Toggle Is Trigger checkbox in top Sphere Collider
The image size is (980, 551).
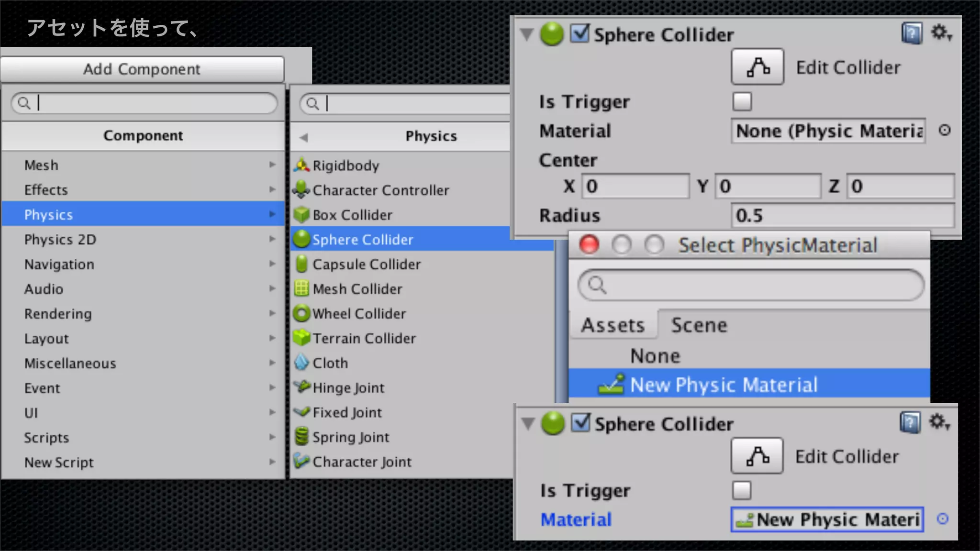(742, 101)
